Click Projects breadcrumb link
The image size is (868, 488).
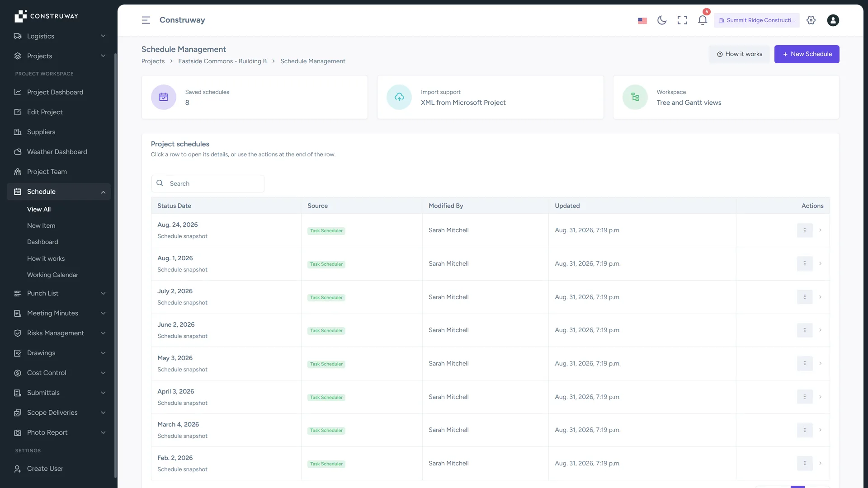153,61
